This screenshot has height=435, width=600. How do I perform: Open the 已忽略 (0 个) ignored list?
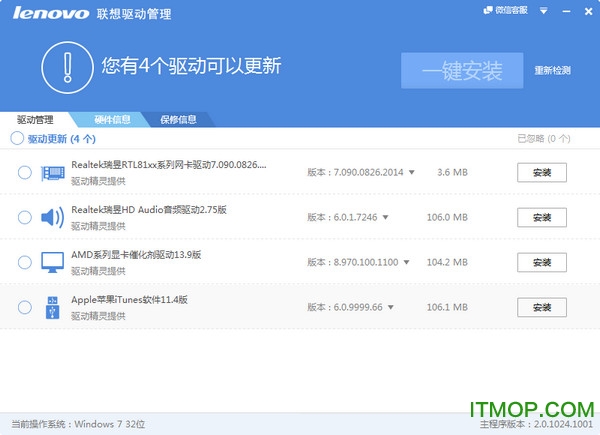pyautogui.click(x=544, y=138)
